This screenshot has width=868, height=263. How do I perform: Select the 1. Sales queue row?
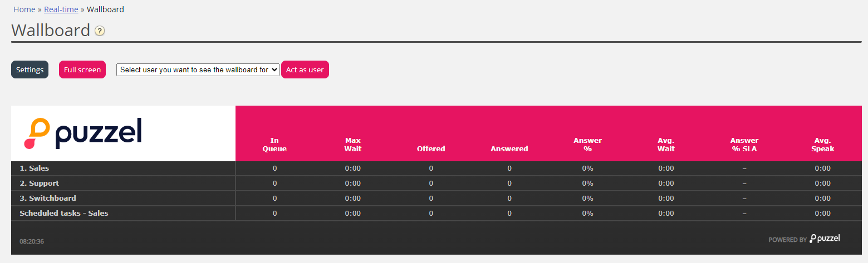35,168
